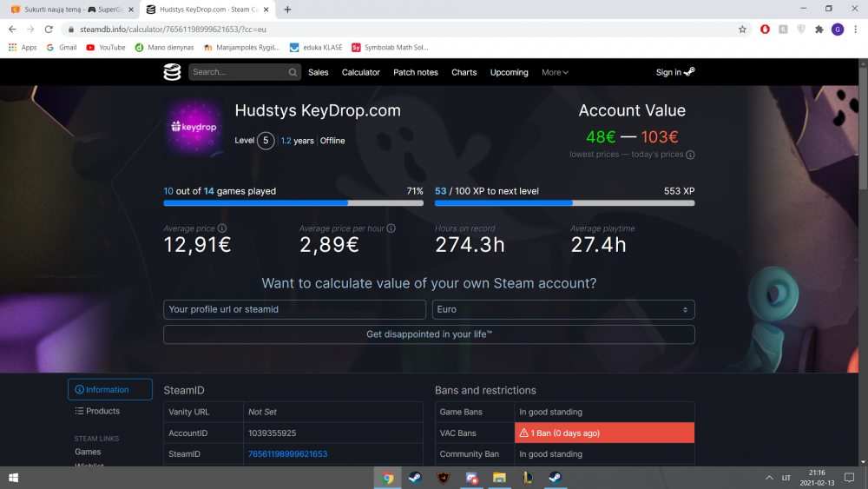Go back to previous page
This screenshot has height=489, width=868.
pyautogui.click(x=12, y=30)
